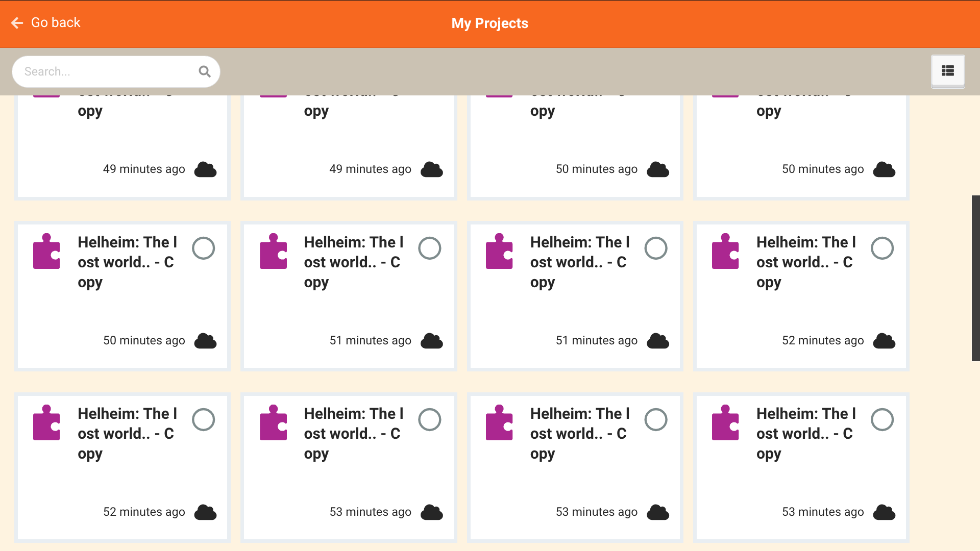The width and height of the screenshot is (980, 551).
Task: Click the Go back arrow
Action: (17, 23)
